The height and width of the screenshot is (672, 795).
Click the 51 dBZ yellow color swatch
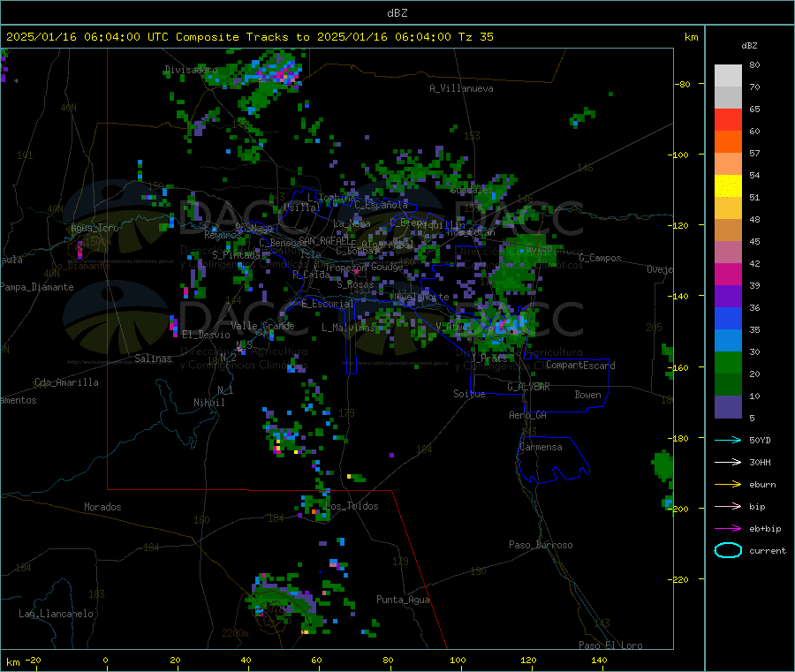coord(728,186)
